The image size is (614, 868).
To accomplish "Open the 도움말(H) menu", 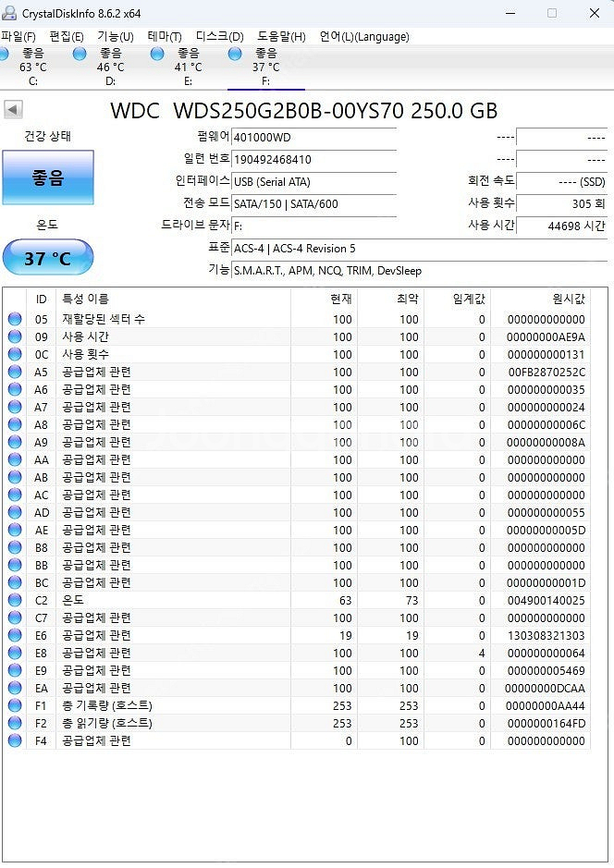I will pos(281,37).
